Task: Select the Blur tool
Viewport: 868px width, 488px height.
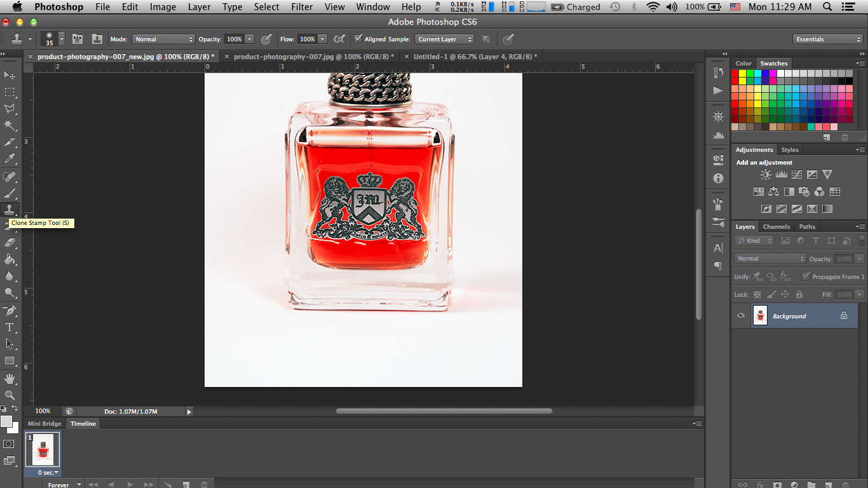Action: (10, 276)
